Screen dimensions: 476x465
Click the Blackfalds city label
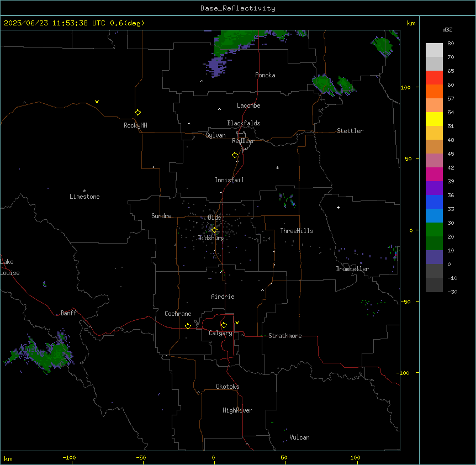coord(244,123)
